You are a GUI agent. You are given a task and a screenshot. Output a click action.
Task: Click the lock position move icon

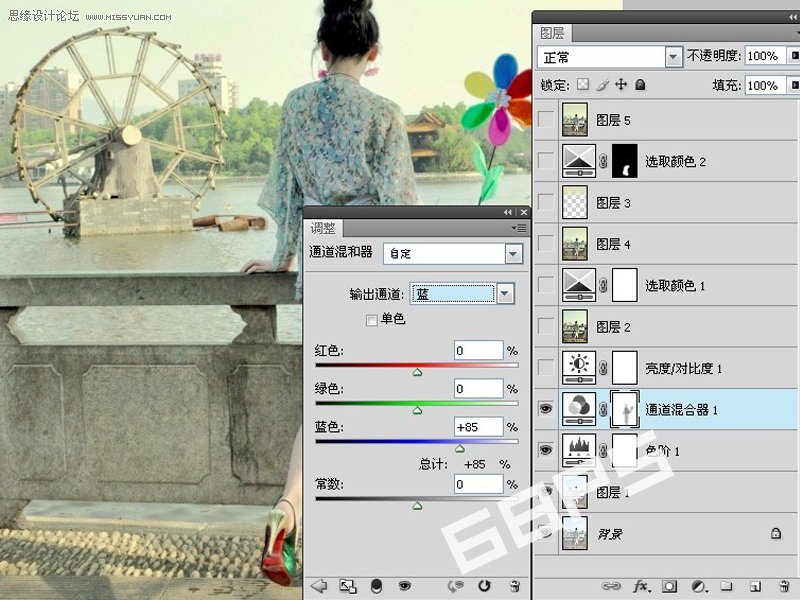[x=621, y=84]
